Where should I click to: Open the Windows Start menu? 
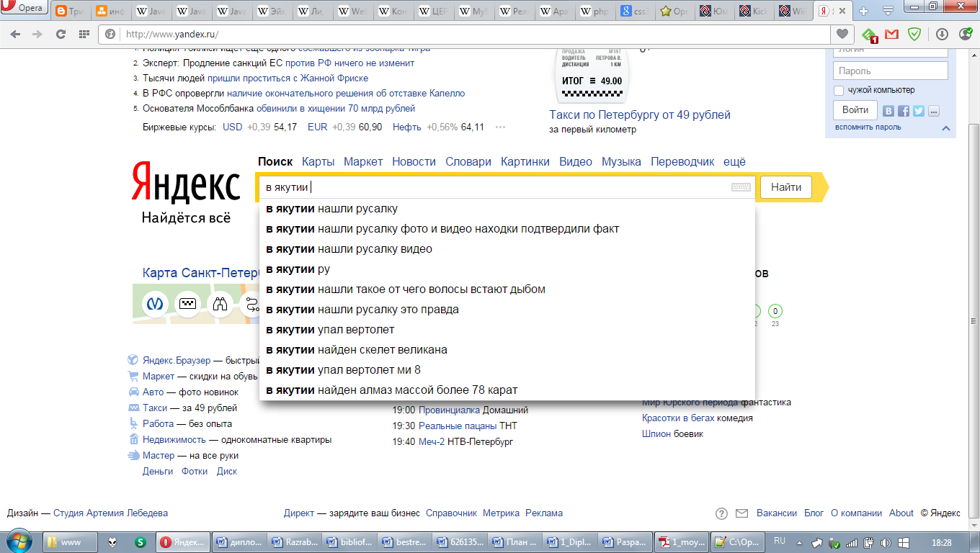coord(19,541)
